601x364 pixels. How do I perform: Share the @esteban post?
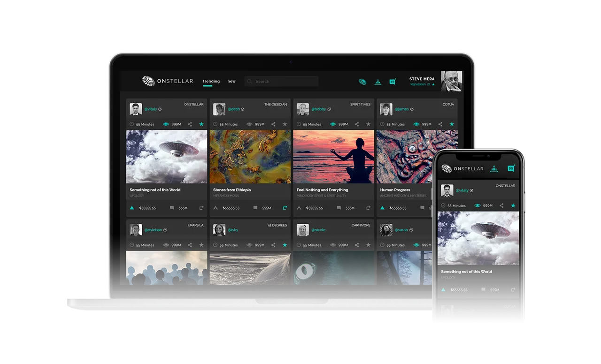pos(190,245)
